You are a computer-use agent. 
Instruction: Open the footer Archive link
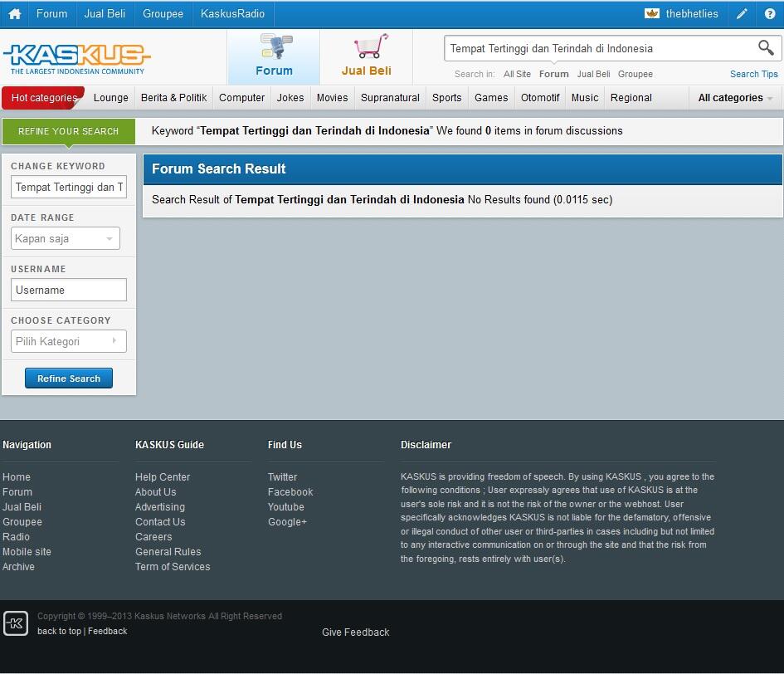(18, 566)
